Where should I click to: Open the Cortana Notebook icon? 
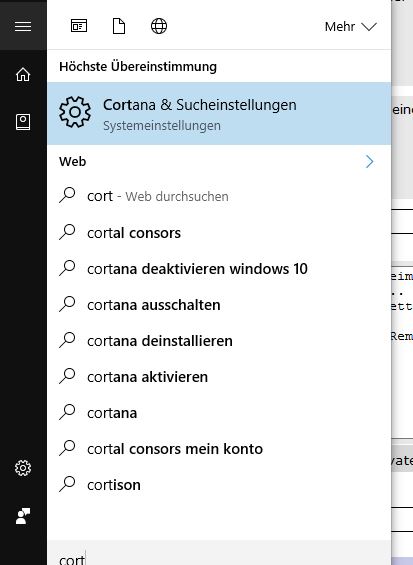pos(23,122)
